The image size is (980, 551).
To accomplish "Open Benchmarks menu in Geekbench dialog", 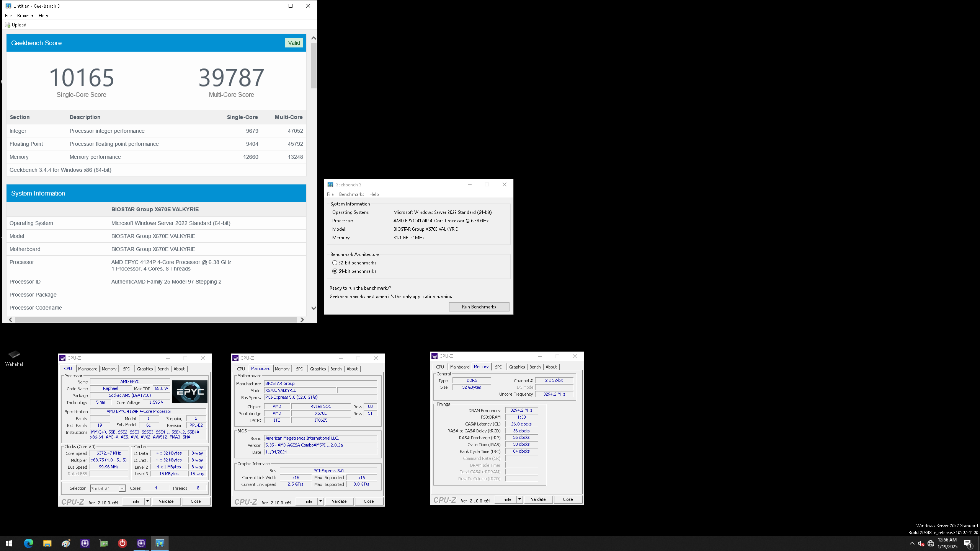I will pyautogui.click(x=351, y=194).
